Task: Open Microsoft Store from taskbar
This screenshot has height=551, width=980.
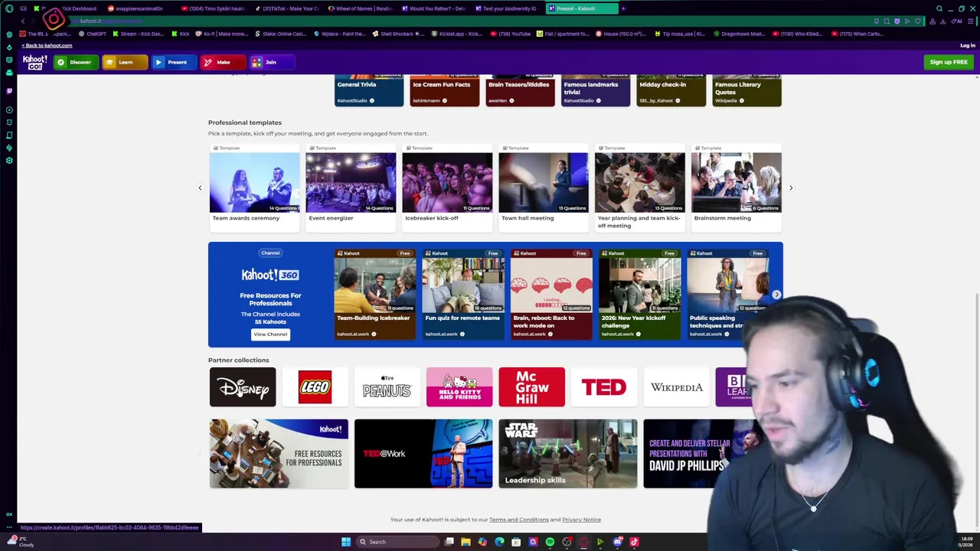Action: (516, 542)
